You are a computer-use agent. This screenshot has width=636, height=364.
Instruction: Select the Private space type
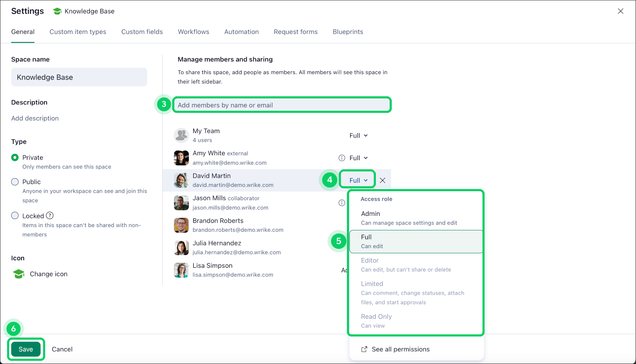point(15,157)
